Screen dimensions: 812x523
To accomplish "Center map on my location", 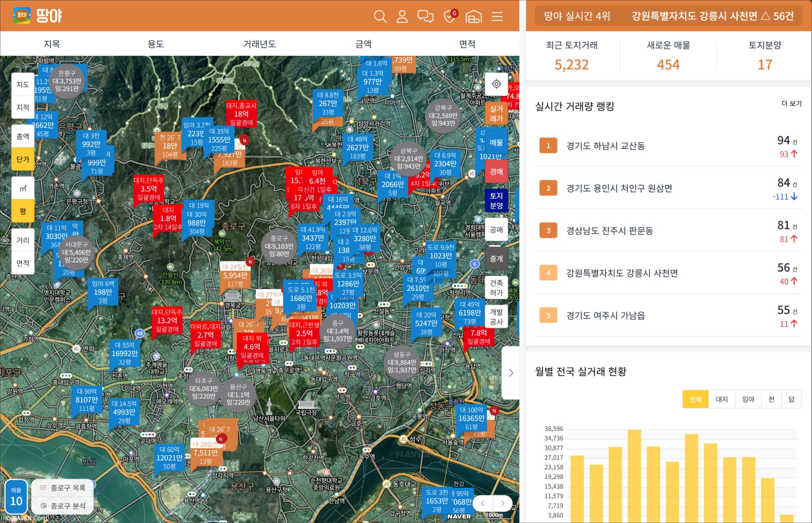I will pyautogui.click(x=497, y=84).
